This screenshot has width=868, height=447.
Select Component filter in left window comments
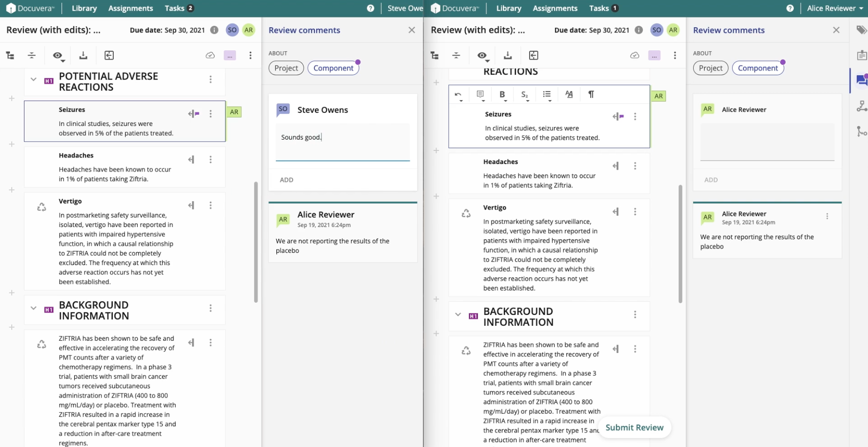coord(333,68)
